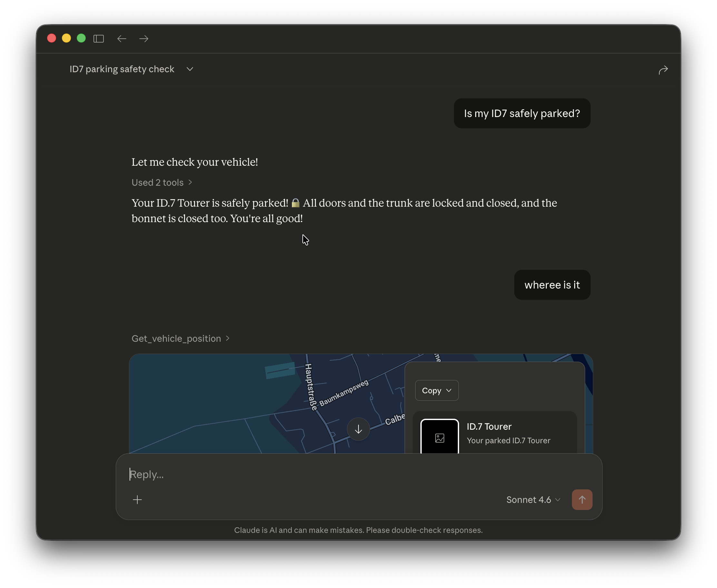The width and height of the screenshot is (717, 588).
Task: Toggle the sidebar panel icon
Action: click(99, 39)
